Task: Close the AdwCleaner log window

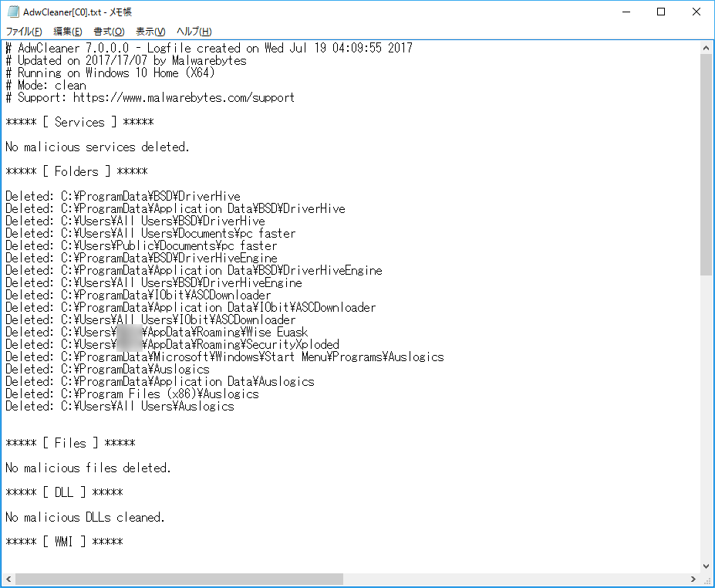Action: click(696, 12)
